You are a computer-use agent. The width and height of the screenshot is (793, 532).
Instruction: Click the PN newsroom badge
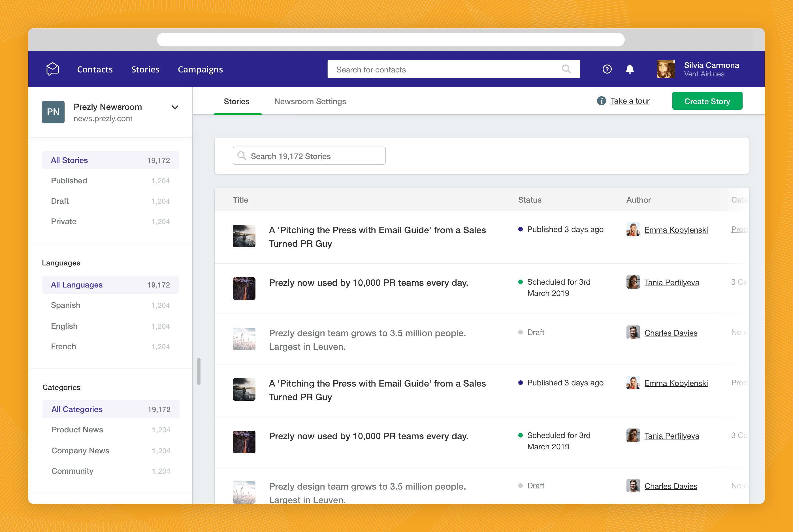tap(53, 112)
